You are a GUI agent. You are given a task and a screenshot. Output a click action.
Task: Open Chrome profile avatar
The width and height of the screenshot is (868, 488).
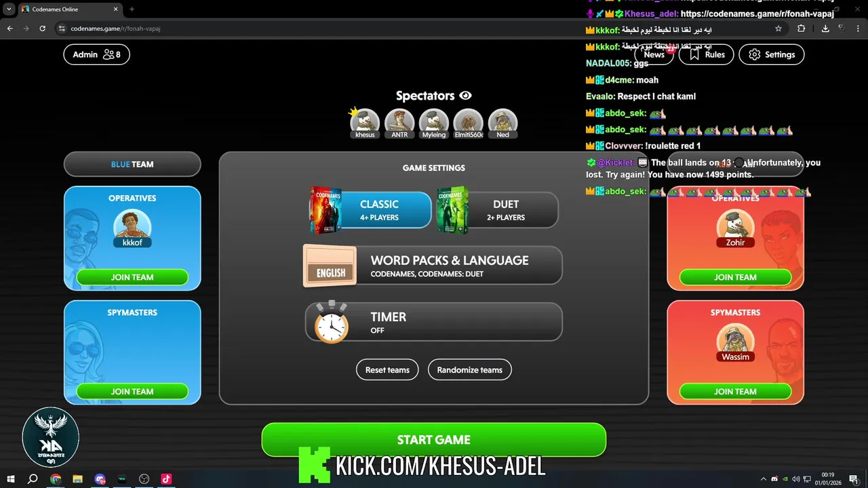click(843, 28)
